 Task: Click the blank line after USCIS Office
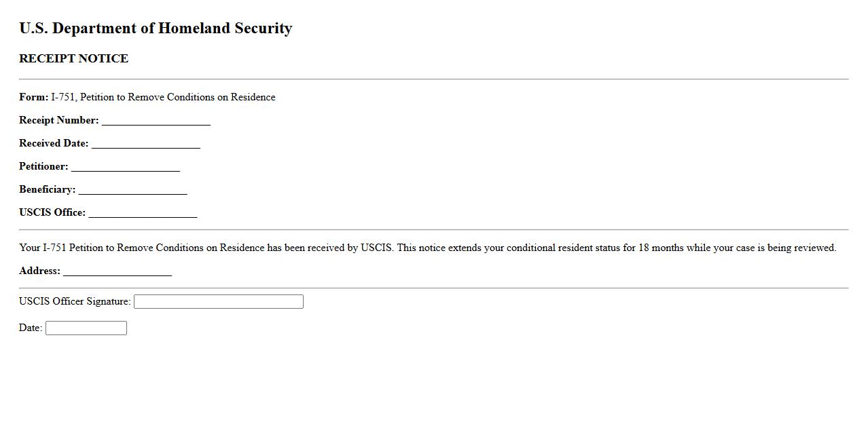[x=143, y=213]
